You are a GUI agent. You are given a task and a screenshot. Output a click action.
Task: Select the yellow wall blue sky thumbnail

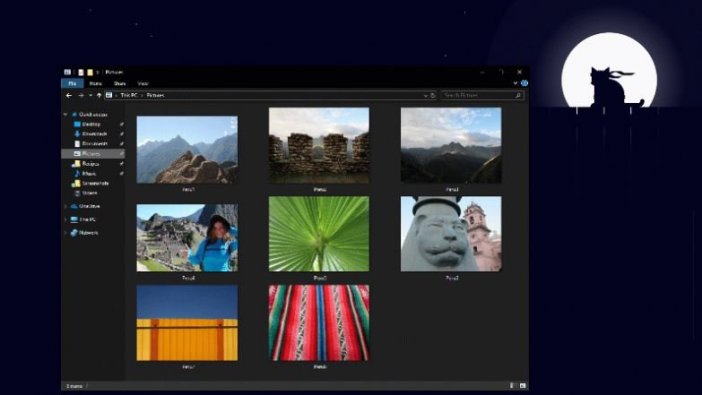187,323
